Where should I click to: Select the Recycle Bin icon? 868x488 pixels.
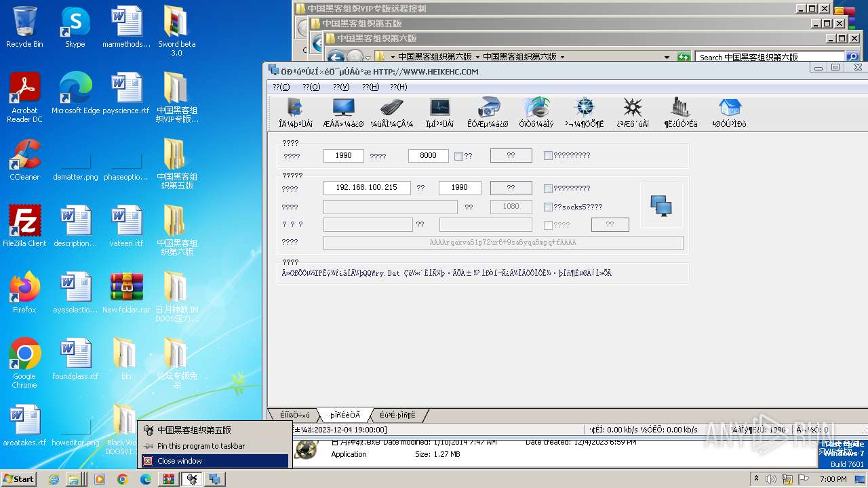click(24, 27)
